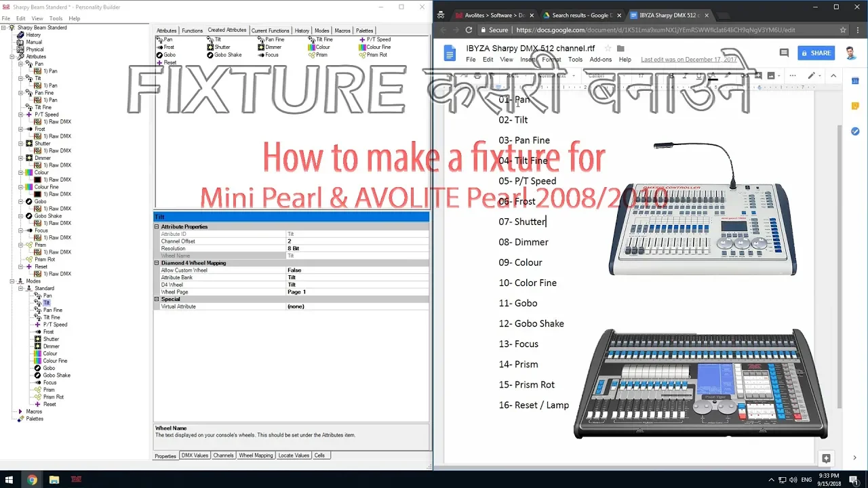Collapse the Attributes tree node
868x488 pixels.
(12, 57)
